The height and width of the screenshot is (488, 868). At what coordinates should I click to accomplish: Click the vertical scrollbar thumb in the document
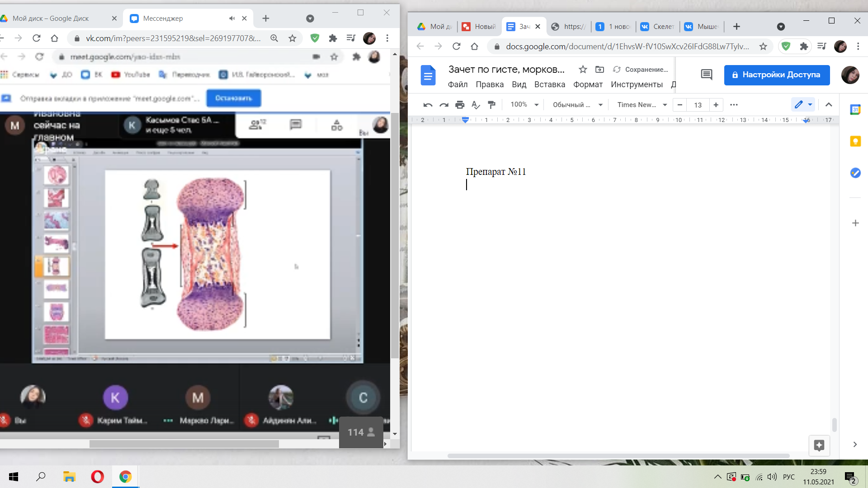pyautogui.click(x=835, y=425)
